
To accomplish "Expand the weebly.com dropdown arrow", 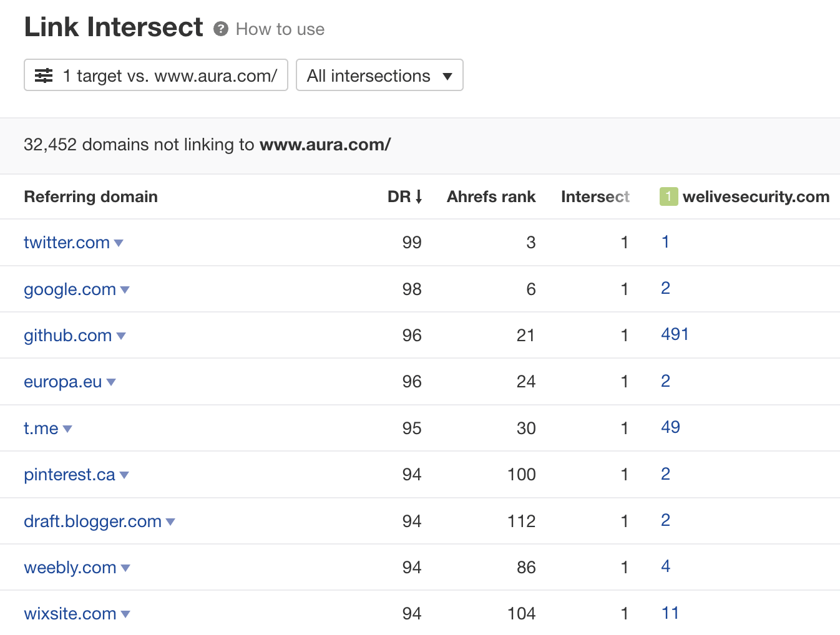I will (x=126, y=568).
